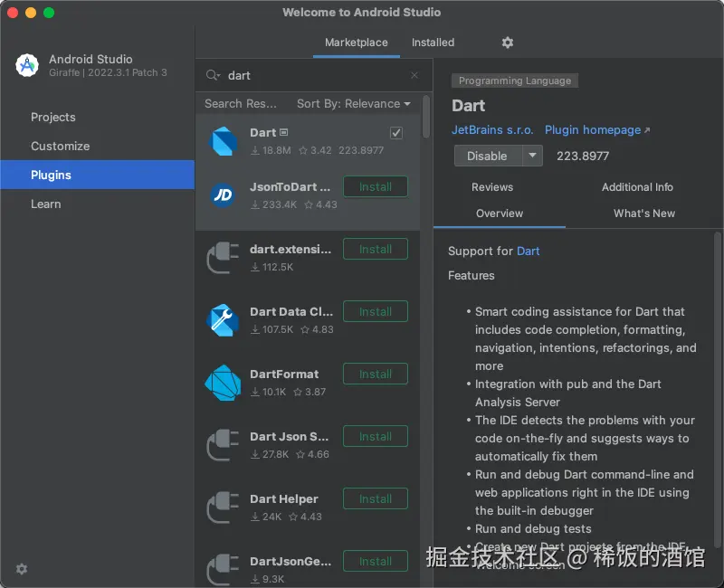Uncheck the Dart plugin enabled checkbox
Screen dimensions: 724x588
click(396, 133)
